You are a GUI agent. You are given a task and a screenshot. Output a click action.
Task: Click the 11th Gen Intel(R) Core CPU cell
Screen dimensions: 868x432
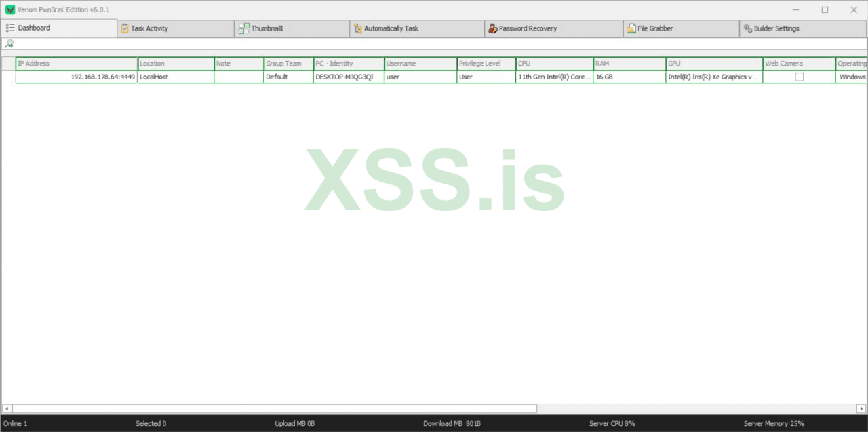[554, 77]
